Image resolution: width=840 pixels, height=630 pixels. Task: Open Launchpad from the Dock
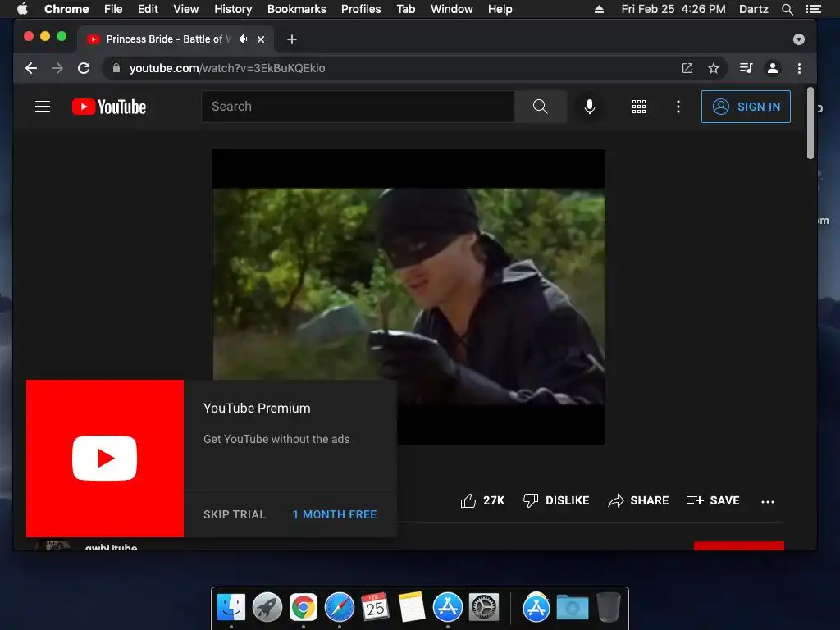(x=267, y=608)
